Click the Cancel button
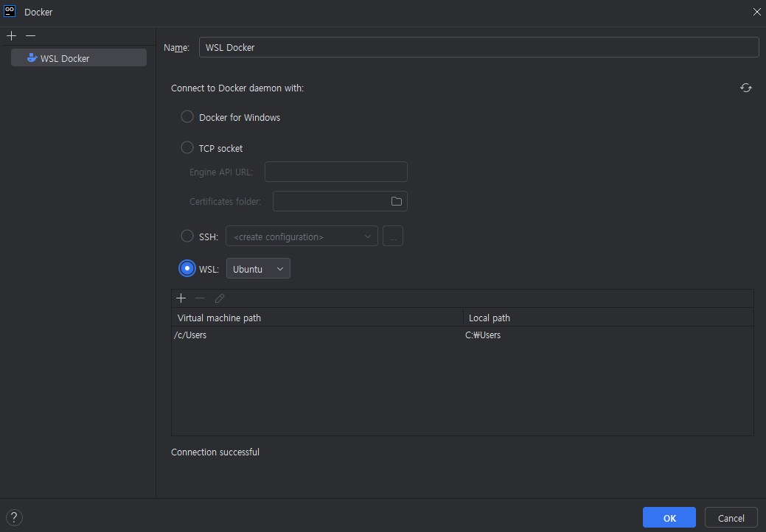The height and width of the screenshot is (532, 766). pyautogui.click(x=731, y=517)
